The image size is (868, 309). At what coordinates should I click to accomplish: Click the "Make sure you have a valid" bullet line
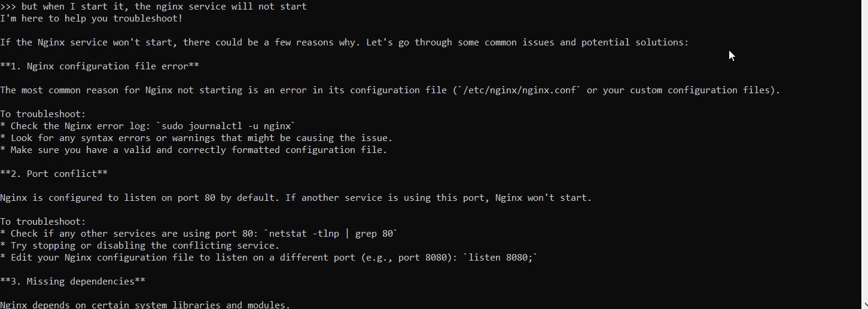click(x=194, y=150)
